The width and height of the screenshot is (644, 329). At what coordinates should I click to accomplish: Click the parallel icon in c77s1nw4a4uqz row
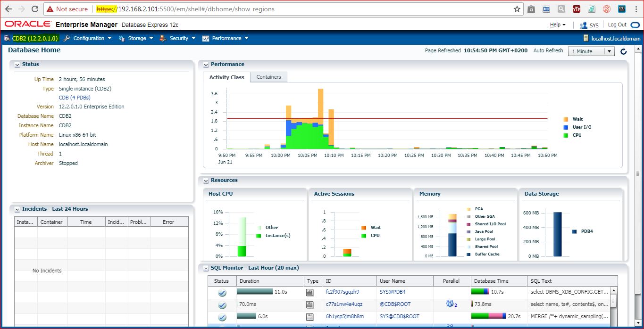click(x=451, y=304)
